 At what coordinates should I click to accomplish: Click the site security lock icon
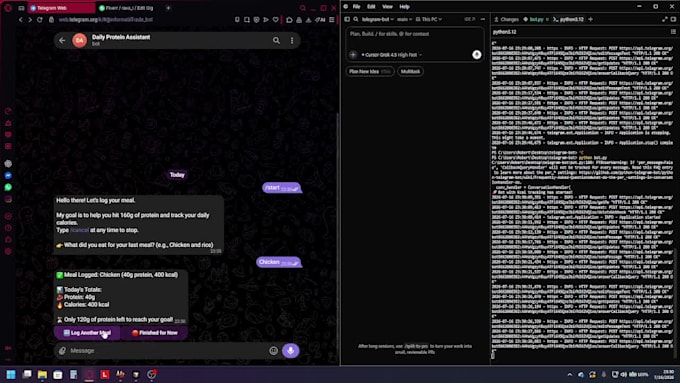click(51, 20)
